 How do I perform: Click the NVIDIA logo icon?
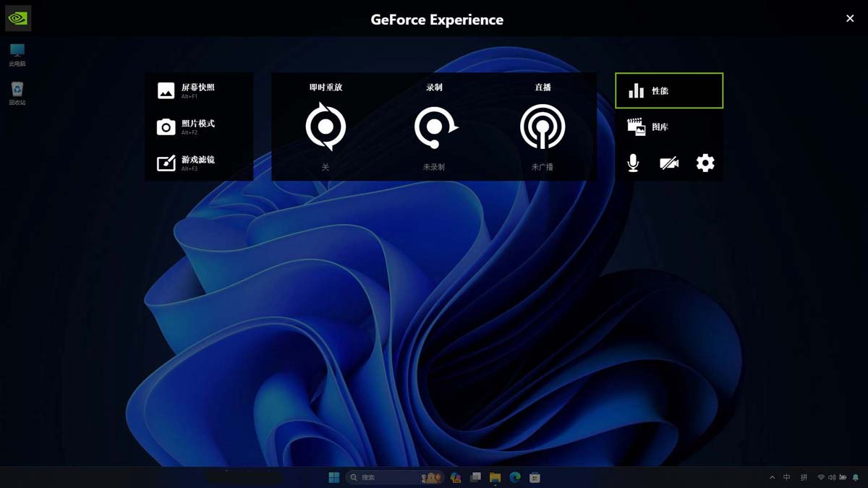18,18
